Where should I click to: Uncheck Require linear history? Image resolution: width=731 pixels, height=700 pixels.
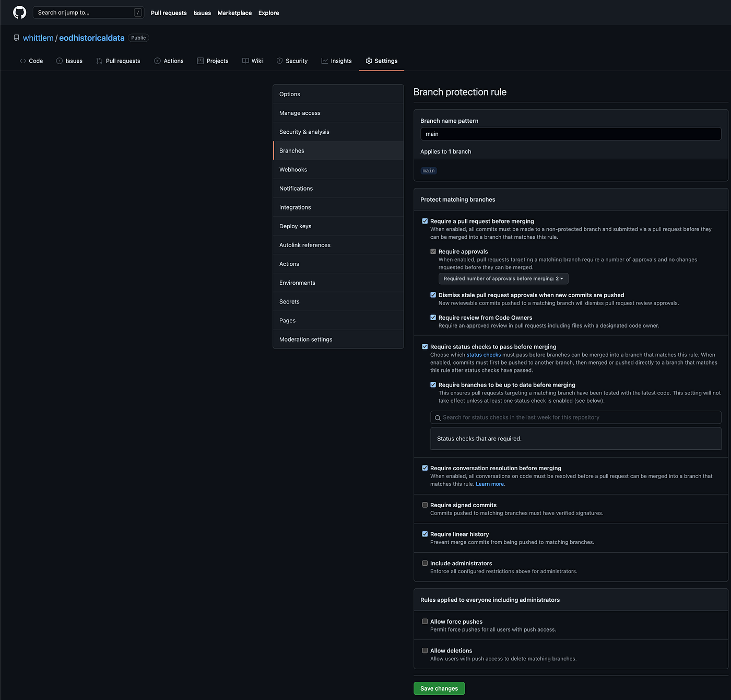425,534
